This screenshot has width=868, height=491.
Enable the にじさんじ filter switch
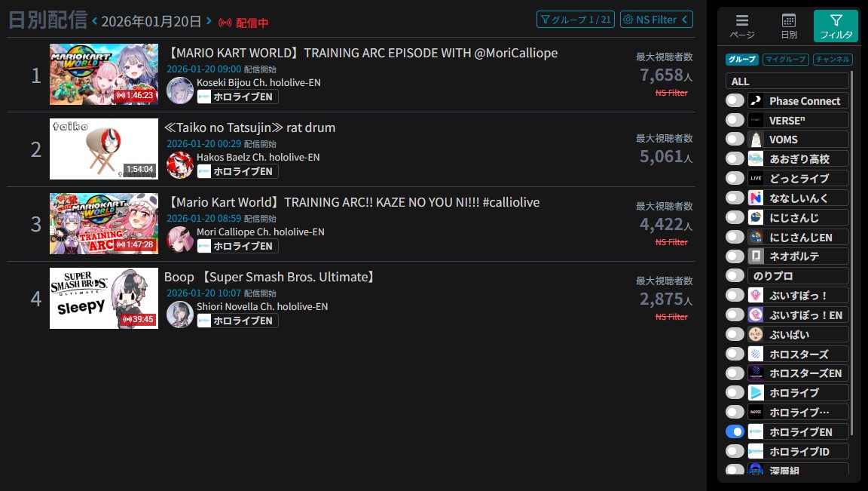(735, 217)
